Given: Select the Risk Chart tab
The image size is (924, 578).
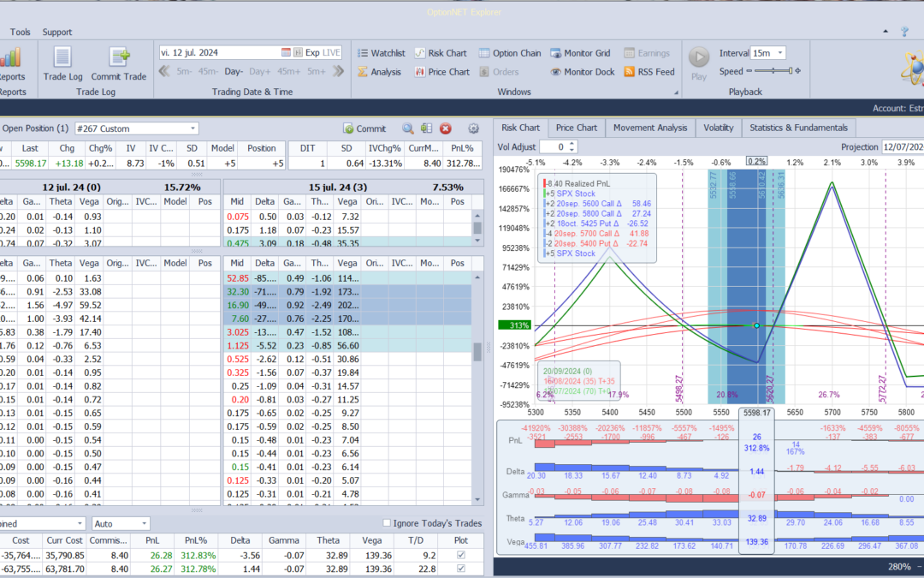Looking at the screenshot, I should click(x=521, y=128).
